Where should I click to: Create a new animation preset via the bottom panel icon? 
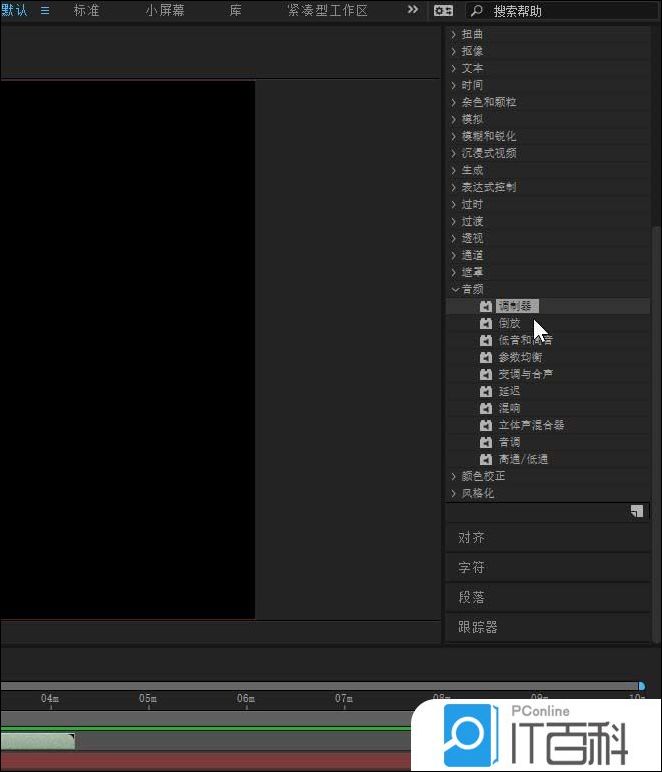637,511
